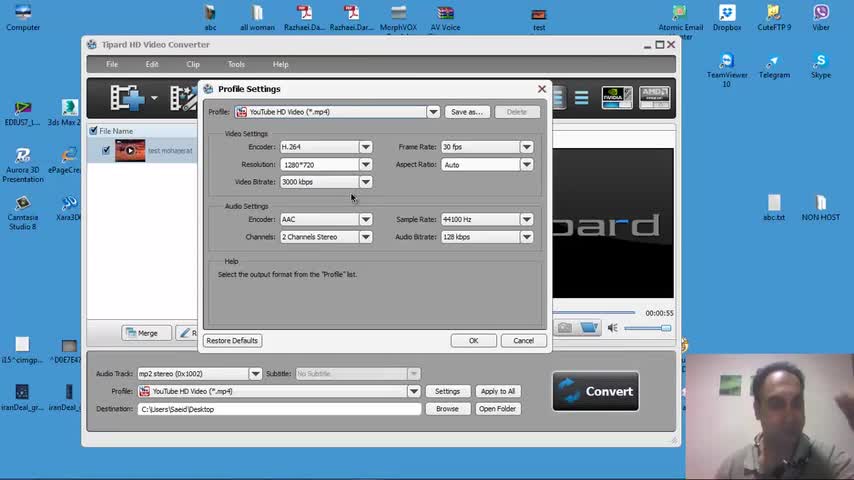
Task: Expand the Video Bitrate dropdown
Action: 365,182
